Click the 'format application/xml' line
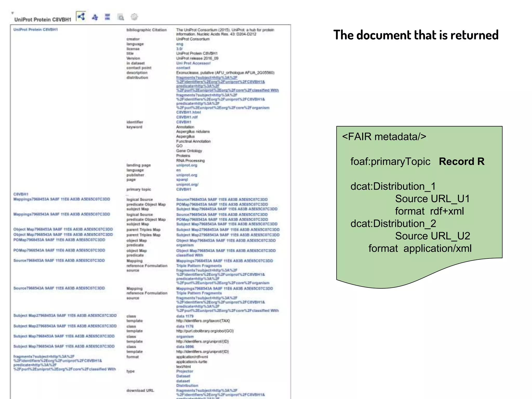The height and width of the screenshot is (399, 532). (420, 248)
